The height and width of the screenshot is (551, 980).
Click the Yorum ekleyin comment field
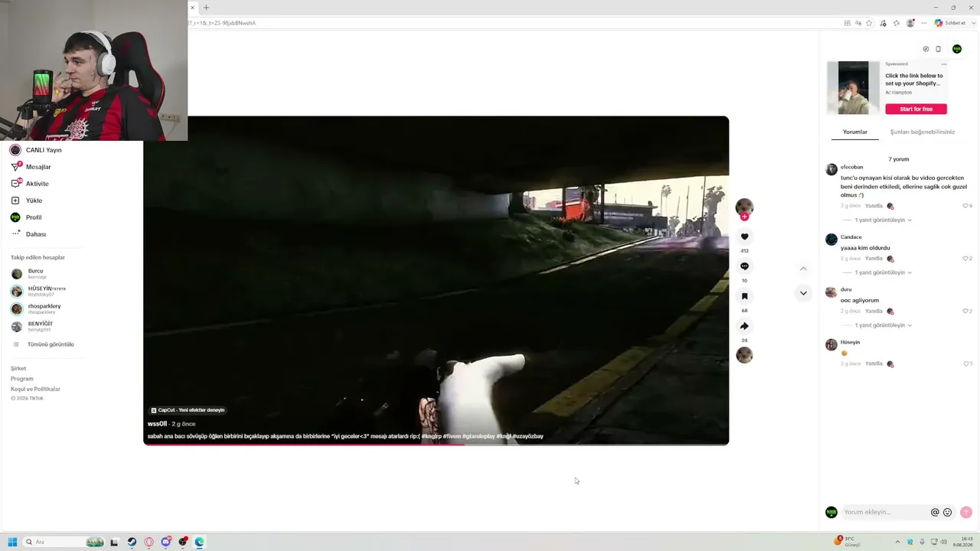click(884, 512)
